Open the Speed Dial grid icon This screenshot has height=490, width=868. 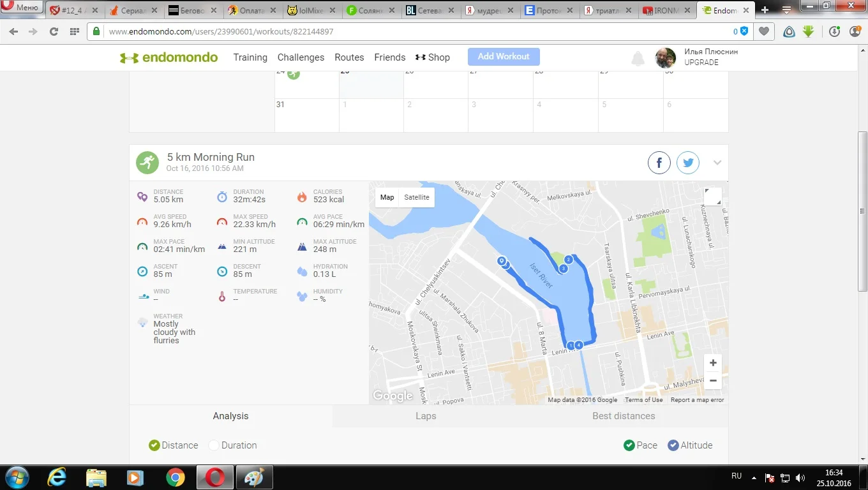click(74, 31)
